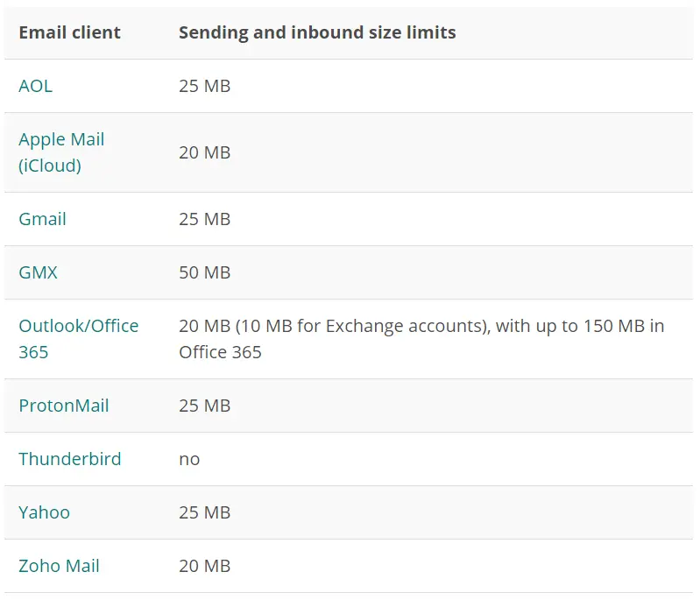The width and height of the screenshot is (700, 600).
Task: Open the Outlook/Office 365 link
Action: [x=79, y=339]
